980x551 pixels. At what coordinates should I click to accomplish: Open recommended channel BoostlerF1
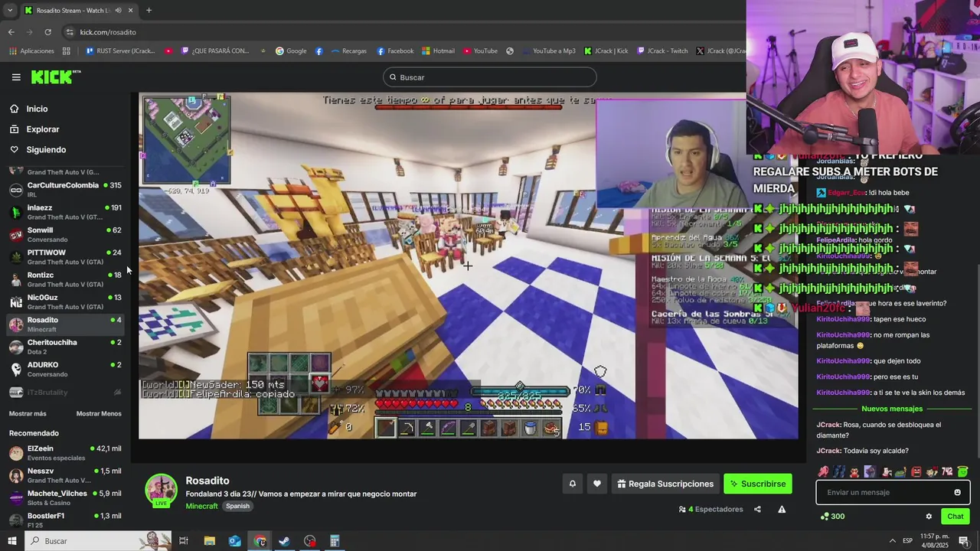tap(65, 520)
